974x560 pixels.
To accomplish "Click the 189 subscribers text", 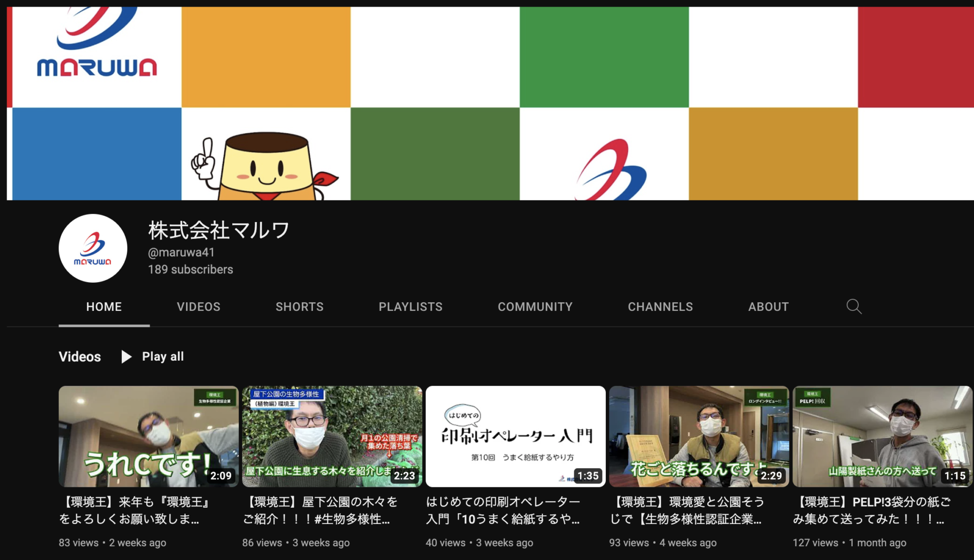I will click(x=190, y=269).
